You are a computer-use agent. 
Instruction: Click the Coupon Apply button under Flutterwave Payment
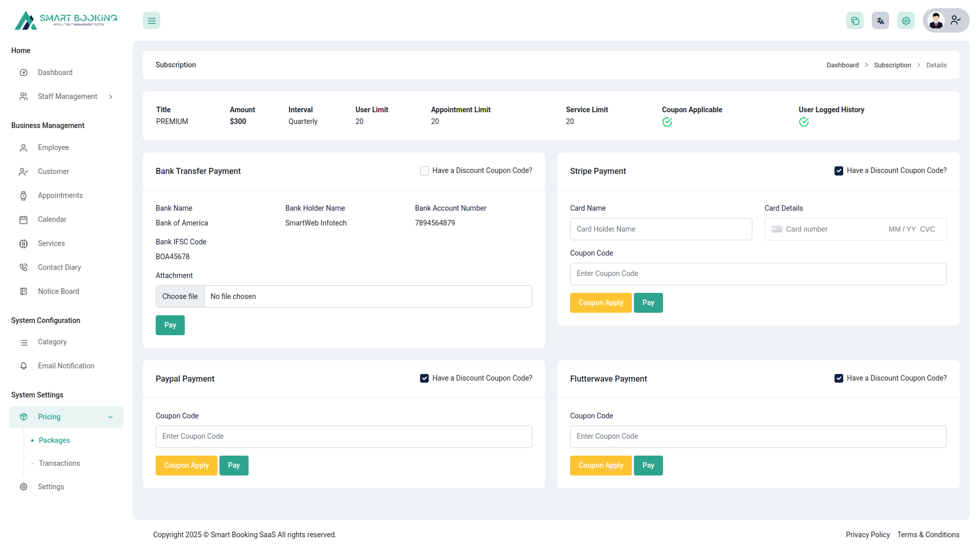601,465
